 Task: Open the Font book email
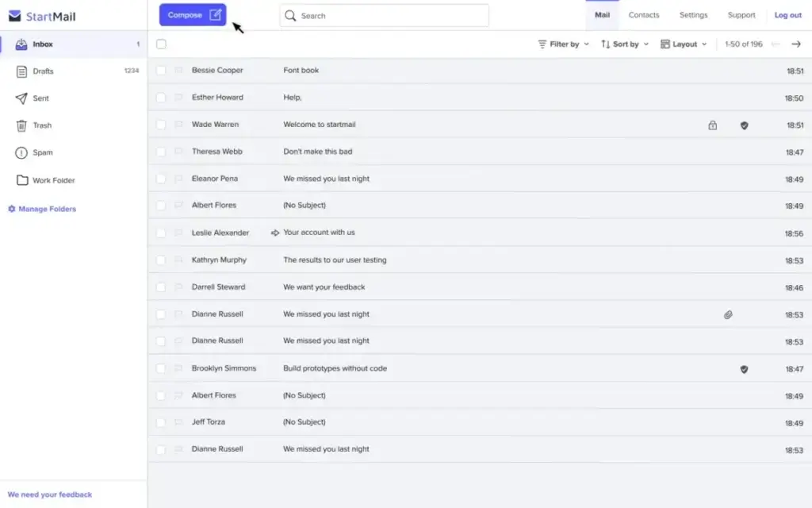(480, 70)
